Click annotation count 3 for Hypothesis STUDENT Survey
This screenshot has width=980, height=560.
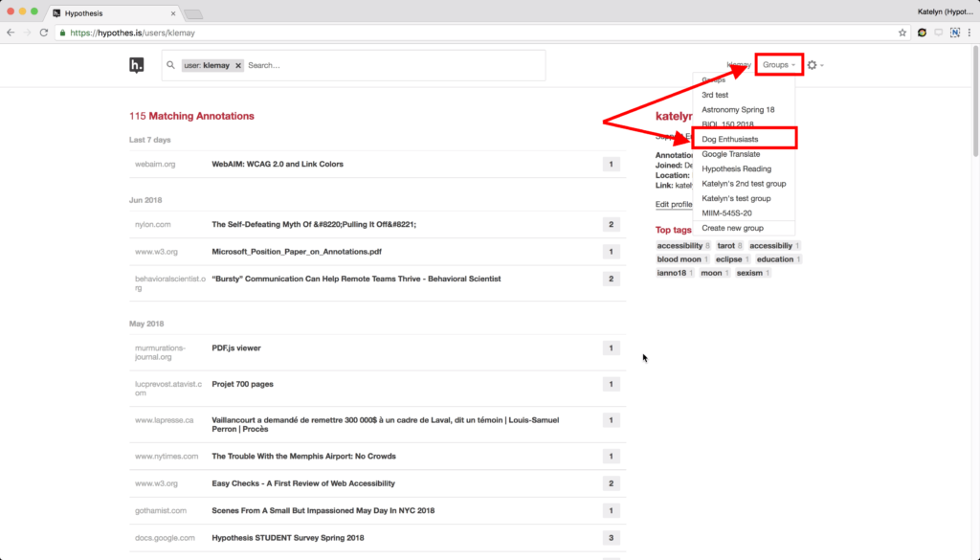[x=612, y=537]
